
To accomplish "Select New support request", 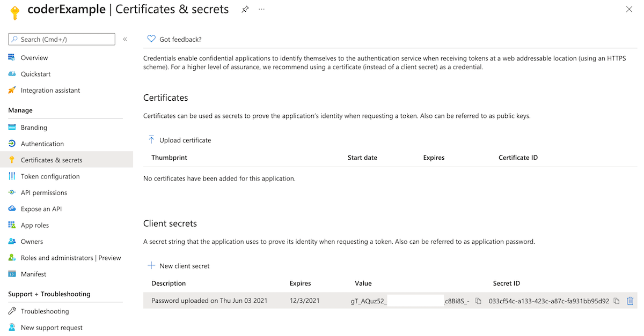I will 51,327.
